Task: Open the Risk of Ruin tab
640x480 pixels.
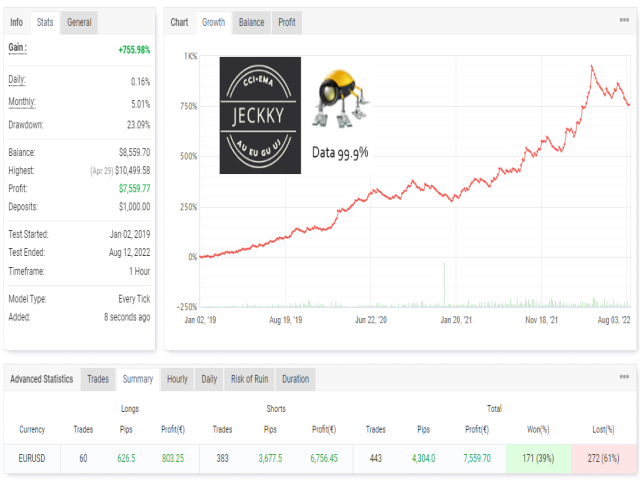Action: point(249,379)
